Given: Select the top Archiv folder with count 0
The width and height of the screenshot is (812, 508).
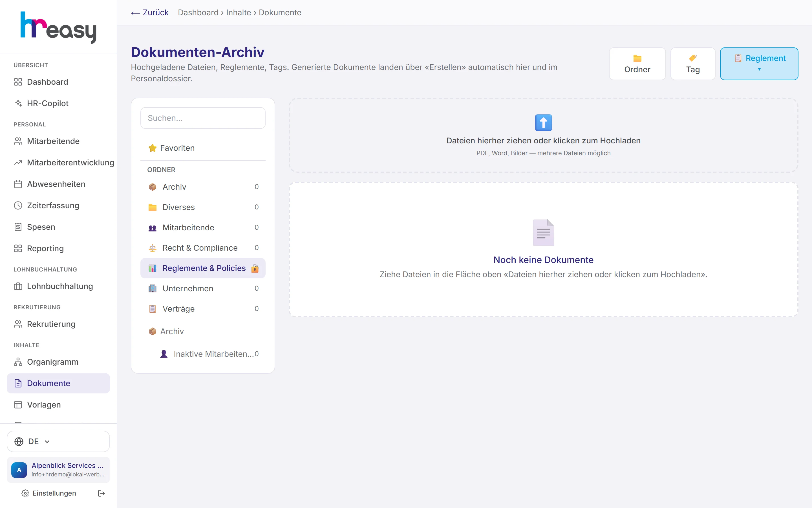Looking at the screenshot, I should pyautogui.click(x=203, y=187).
